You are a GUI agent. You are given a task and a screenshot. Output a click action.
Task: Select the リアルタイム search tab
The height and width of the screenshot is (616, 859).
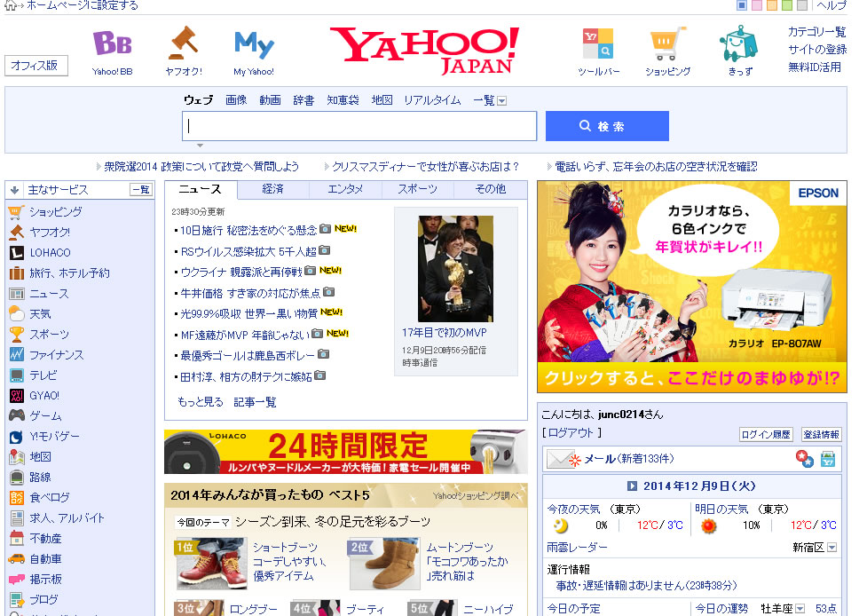click(x=432, y=100)
